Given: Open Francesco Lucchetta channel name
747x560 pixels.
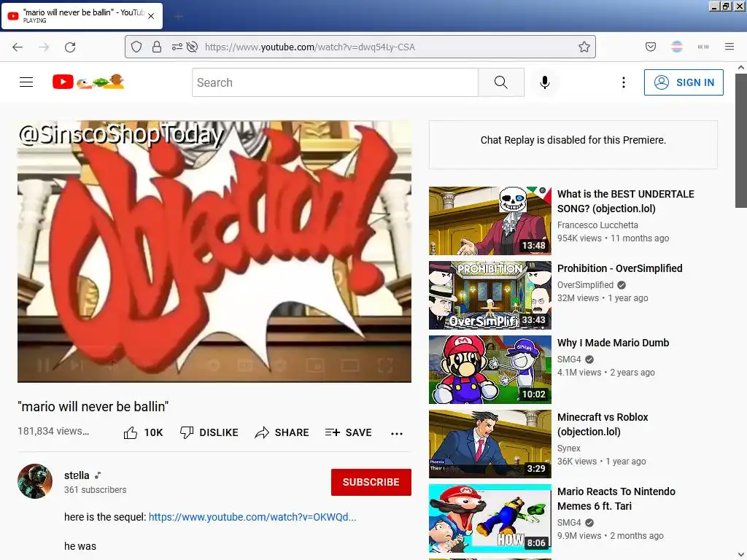Looking at the screenshot, I should point(597,225).
